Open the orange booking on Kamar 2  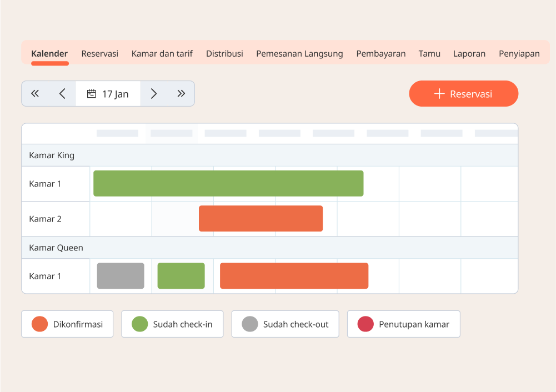pyautogui.click(x=261, y=219)
